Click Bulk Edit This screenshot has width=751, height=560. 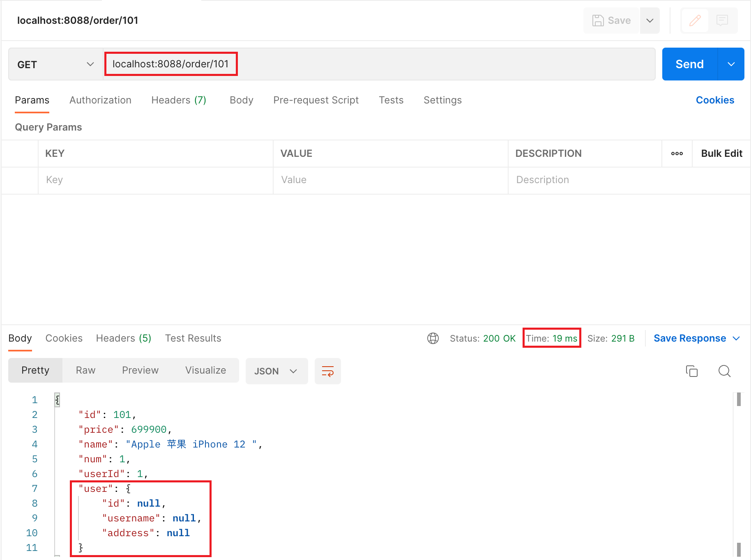[721, 154]
